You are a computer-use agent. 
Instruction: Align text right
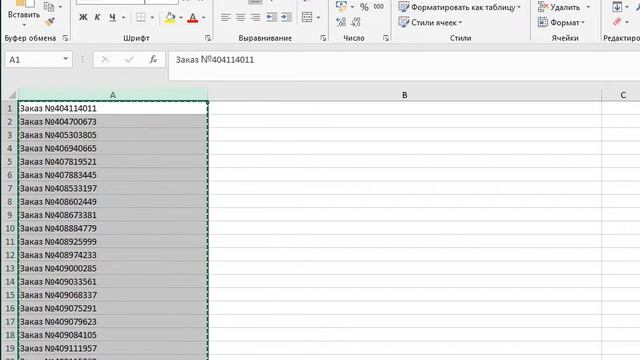[x=255, y=17]
